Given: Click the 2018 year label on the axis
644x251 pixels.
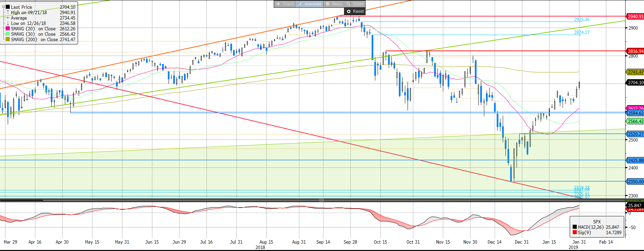Looking at the screenshot, I should coord(260,247).
